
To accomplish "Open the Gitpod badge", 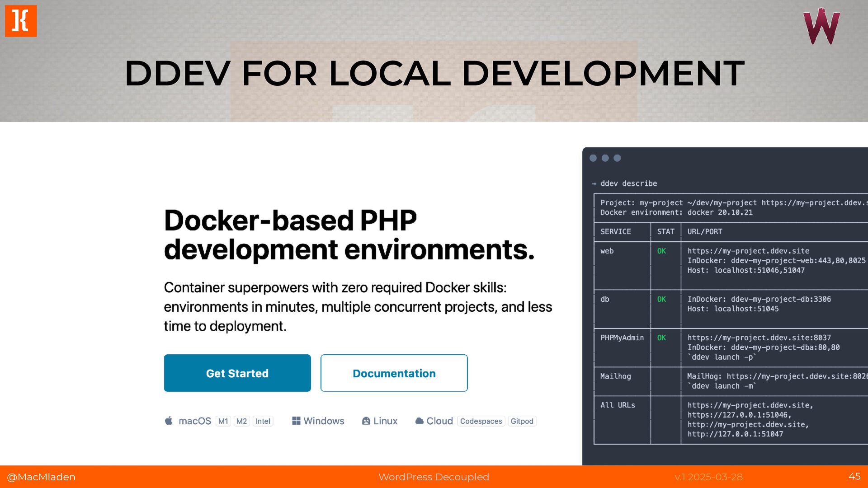I will pyautogui.click(x=522, y=421).
